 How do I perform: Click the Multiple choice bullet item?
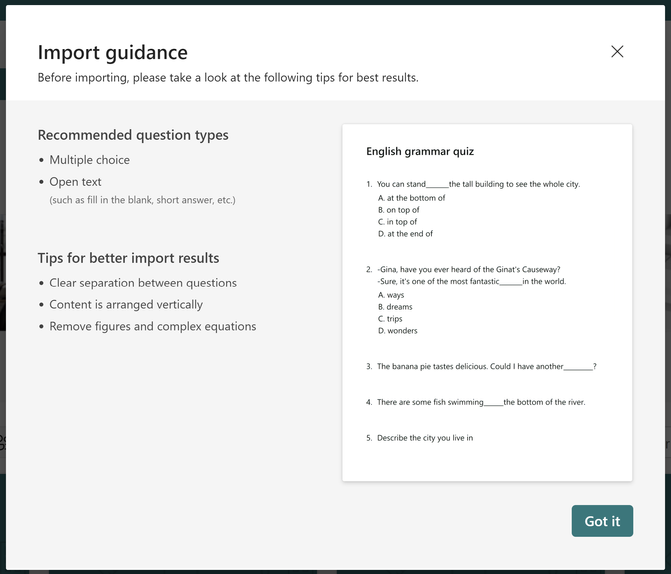click(x=89, y=160)
